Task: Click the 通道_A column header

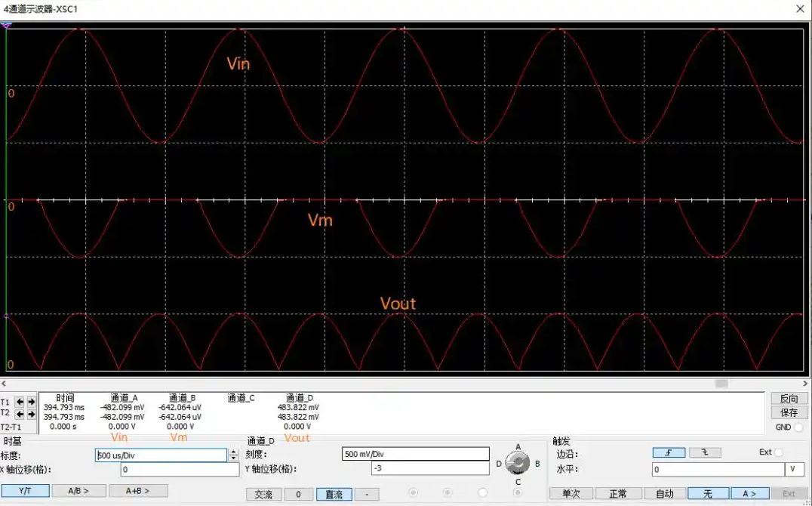Action: click(x=124, y=398)
